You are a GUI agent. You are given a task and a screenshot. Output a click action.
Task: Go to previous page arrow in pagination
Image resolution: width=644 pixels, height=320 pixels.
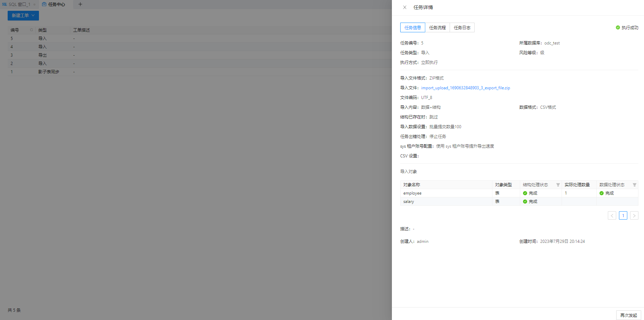[612, 215]
